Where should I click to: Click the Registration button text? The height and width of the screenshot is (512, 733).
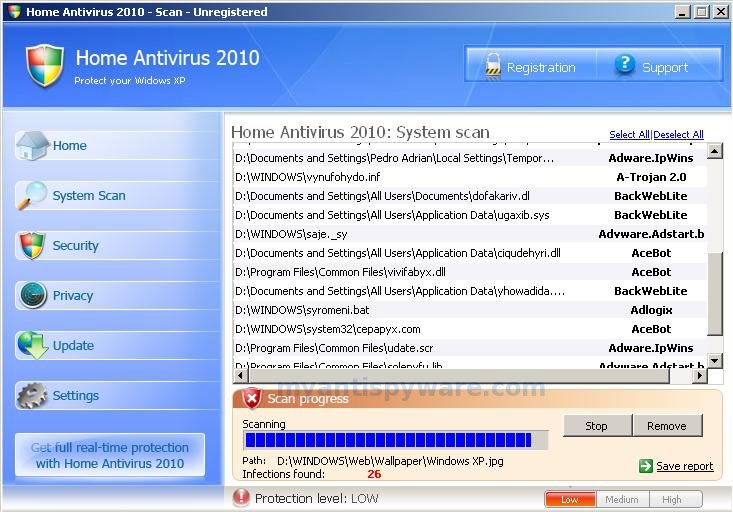tap(541, 68)
